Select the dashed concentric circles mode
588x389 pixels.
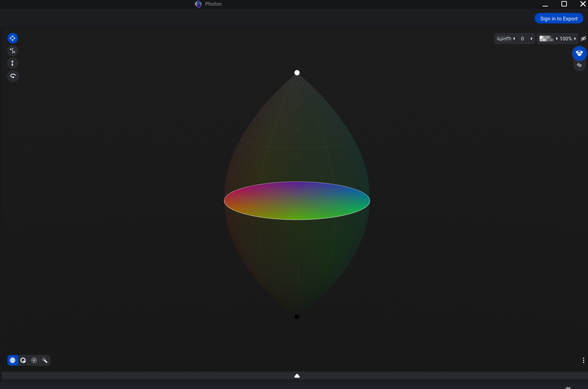pos(34,360)
